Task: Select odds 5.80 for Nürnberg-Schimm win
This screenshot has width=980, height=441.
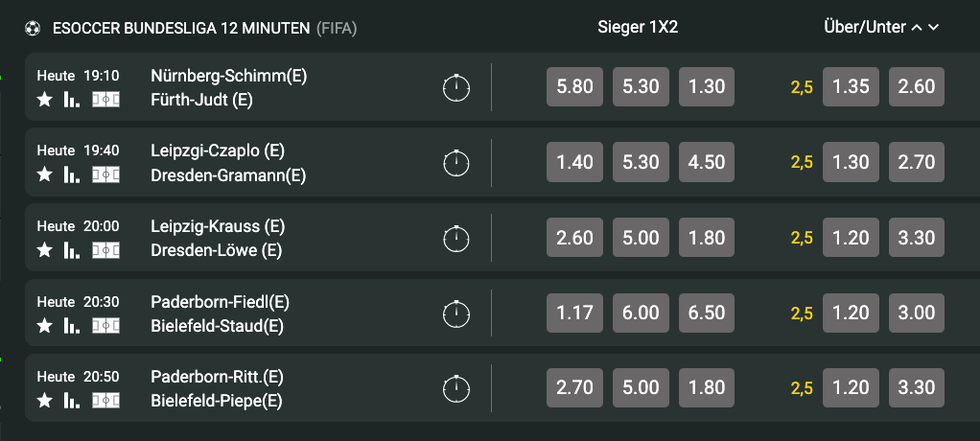Action: point(574,87)
